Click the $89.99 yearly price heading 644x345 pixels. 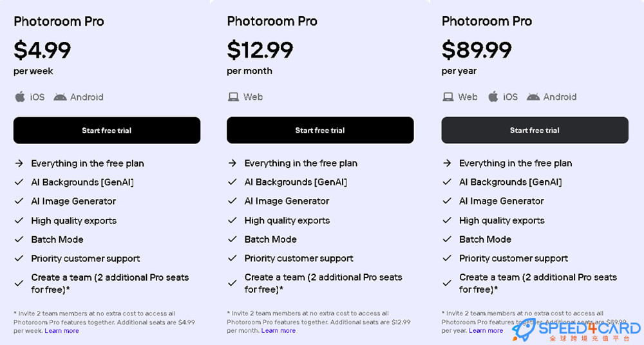point(477,50)
